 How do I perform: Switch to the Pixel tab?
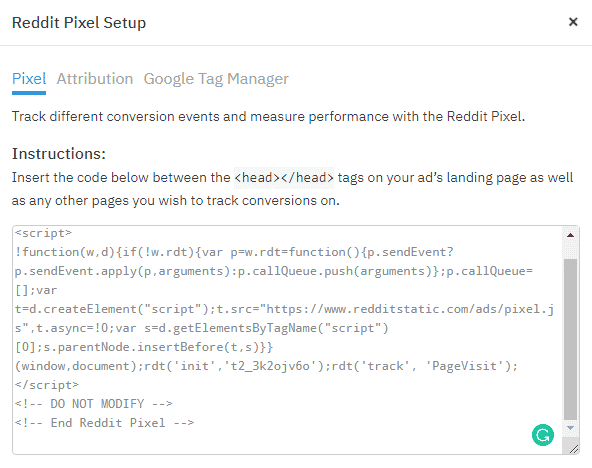click(x=29, y=79)
